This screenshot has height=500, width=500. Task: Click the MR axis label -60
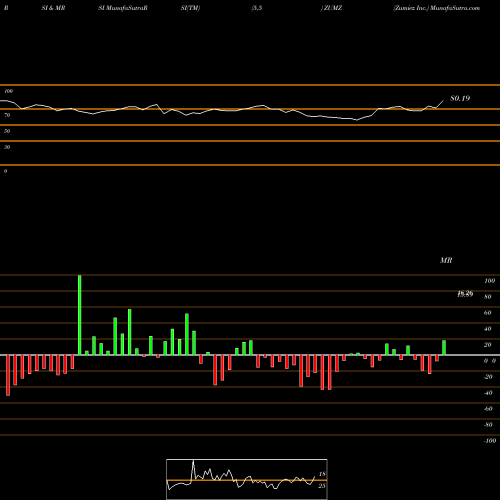488,409
